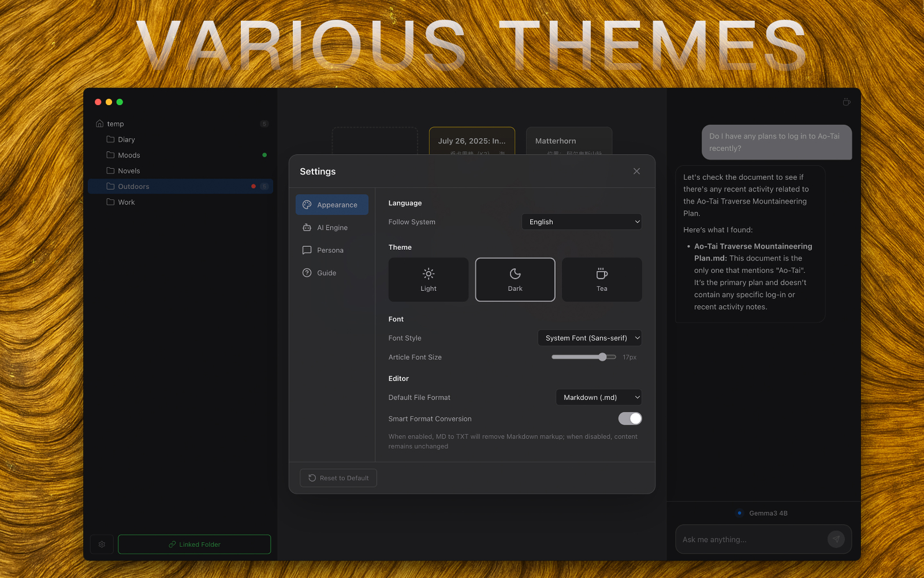This screenshot has height=578, width=924.
Task: Open the English language dropdown
Action: coord(582,222)
